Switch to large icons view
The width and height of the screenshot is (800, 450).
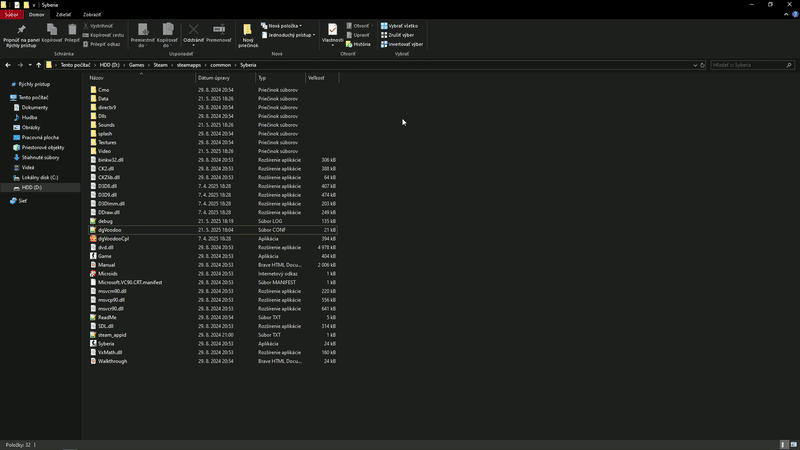coord(793,445)
